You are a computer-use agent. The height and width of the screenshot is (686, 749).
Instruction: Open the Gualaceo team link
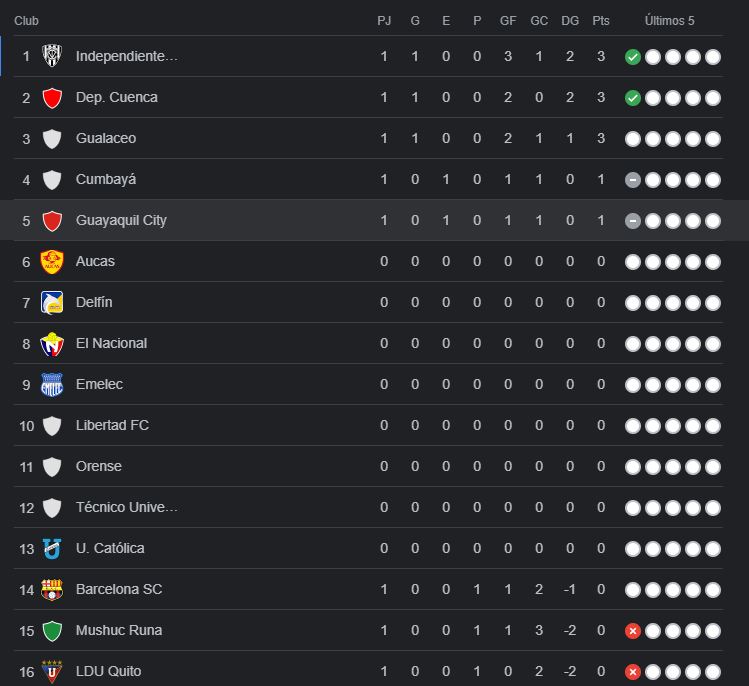point(106,138)
